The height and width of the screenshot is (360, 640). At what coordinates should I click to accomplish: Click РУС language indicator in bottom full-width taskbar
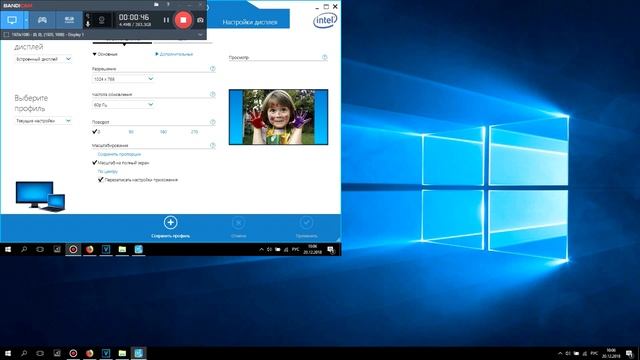(594, 353)
